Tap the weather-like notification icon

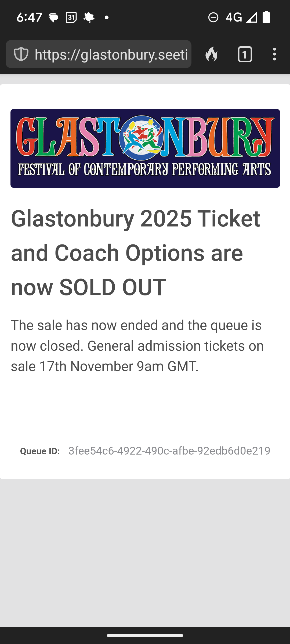pyautogui.click(x=89, y=18)
